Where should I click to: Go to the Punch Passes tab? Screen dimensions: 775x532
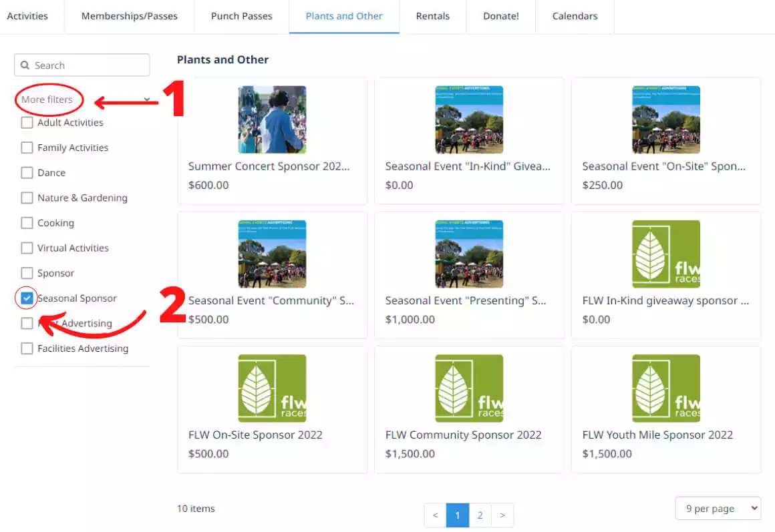click(241, 16)
